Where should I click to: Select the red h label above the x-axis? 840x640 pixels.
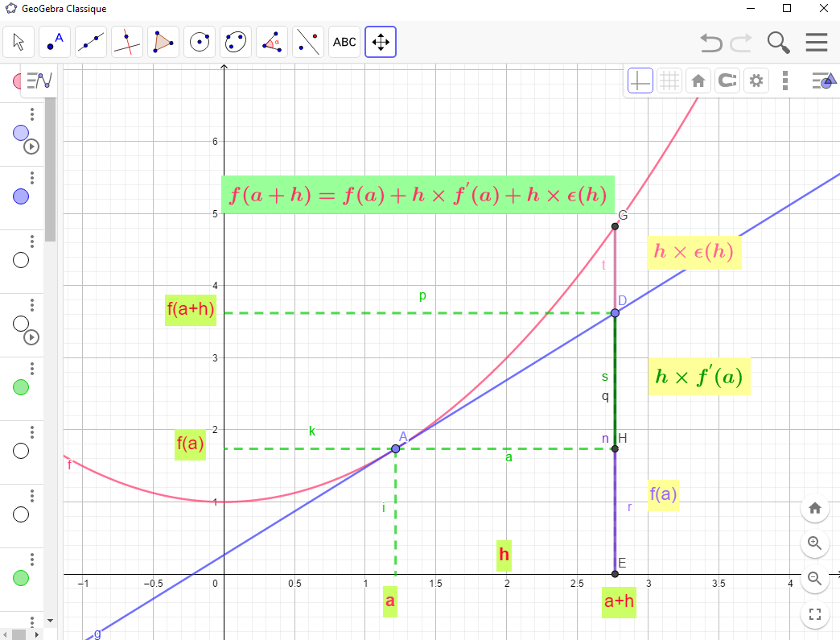(504, 555)
